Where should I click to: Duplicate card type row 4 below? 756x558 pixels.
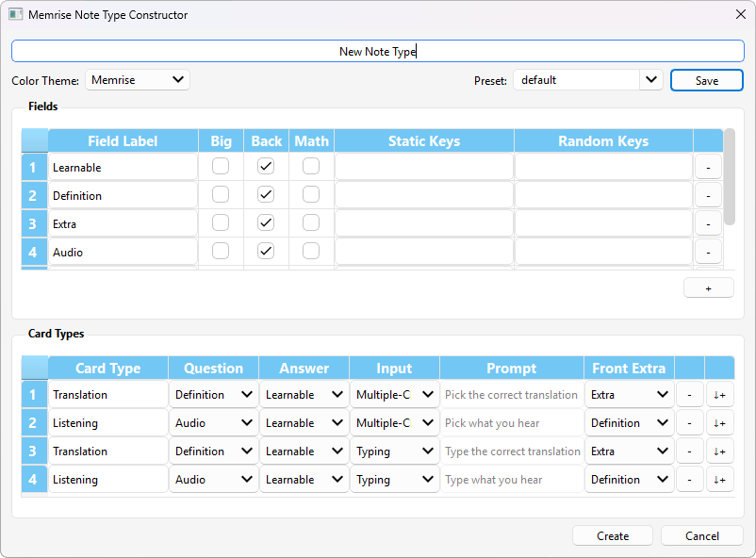click(x=720, y=480)
